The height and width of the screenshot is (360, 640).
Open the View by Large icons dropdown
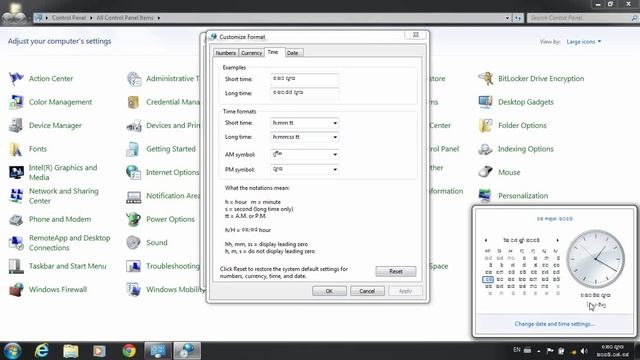pos(584,42)
